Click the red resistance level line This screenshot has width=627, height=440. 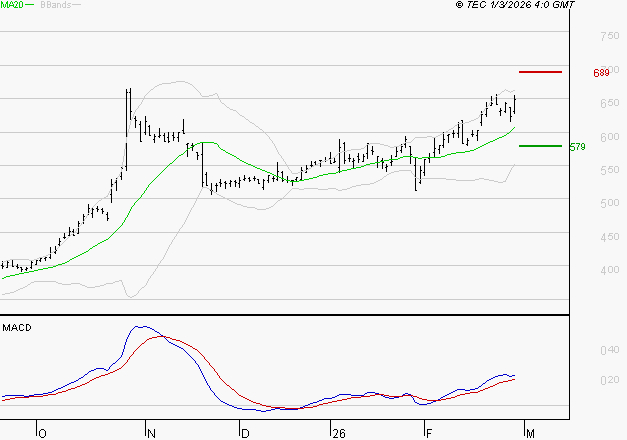[x=540, y=72]
